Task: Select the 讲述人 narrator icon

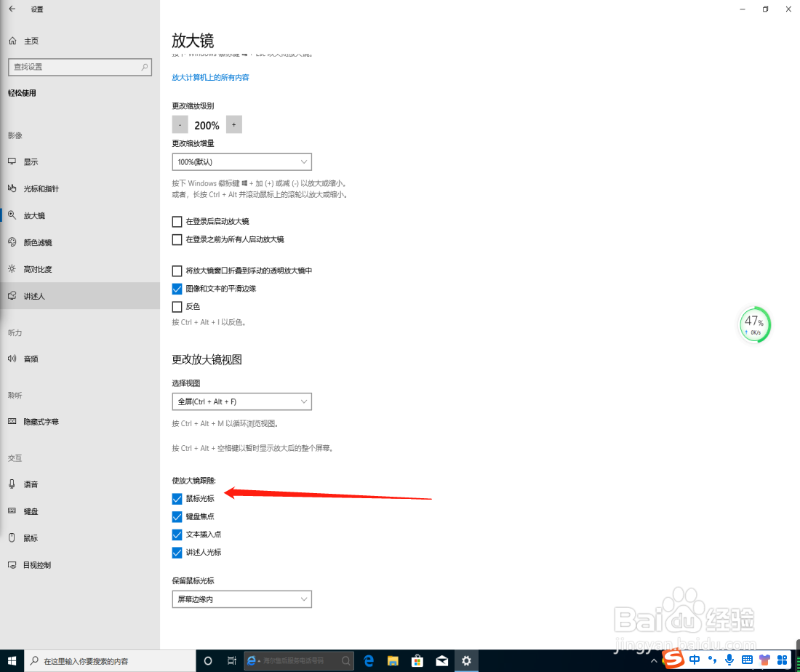Action: (x=12, y=295)
